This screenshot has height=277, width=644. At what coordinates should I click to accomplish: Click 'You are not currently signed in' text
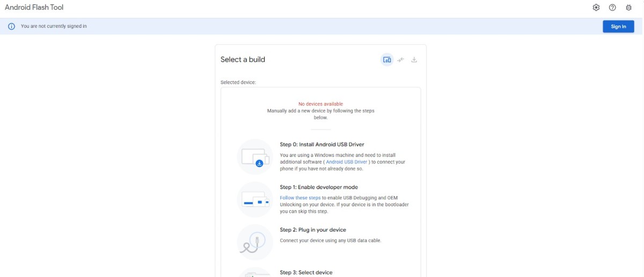click(54, 26)
